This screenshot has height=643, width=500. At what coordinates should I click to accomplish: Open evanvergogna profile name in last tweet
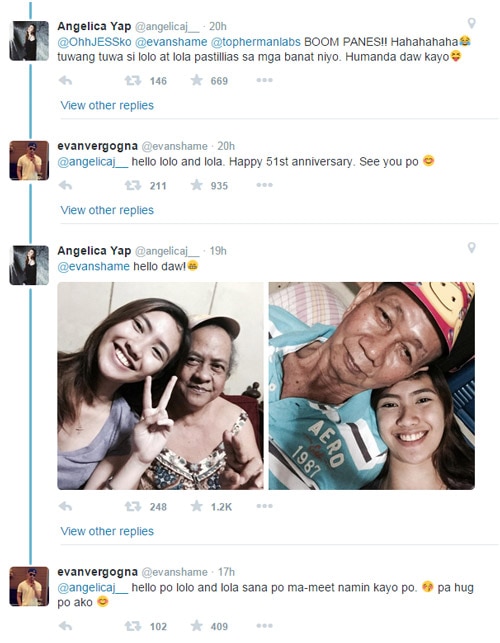tap(98, 572)
